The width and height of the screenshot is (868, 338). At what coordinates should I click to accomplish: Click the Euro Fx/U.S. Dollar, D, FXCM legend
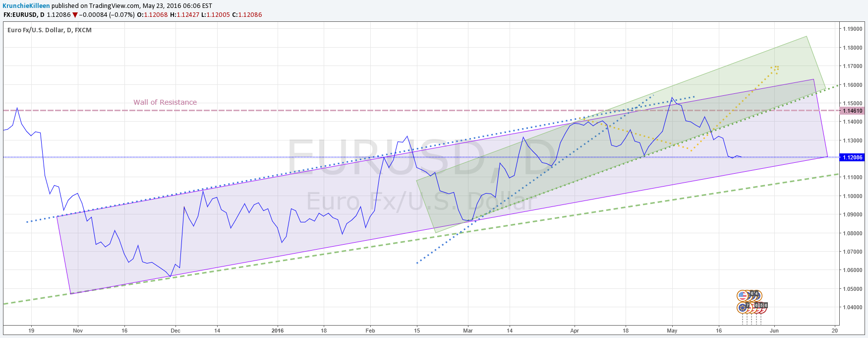50,30
